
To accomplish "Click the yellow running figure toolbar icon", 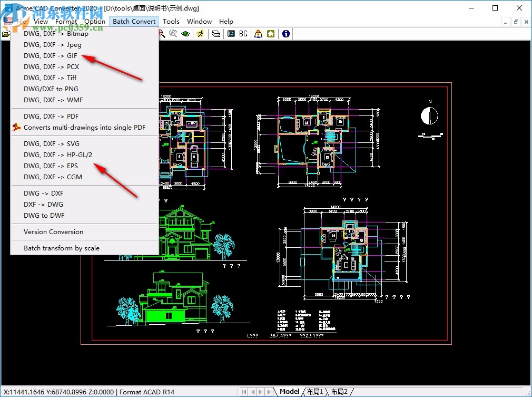I will [200, 34].
